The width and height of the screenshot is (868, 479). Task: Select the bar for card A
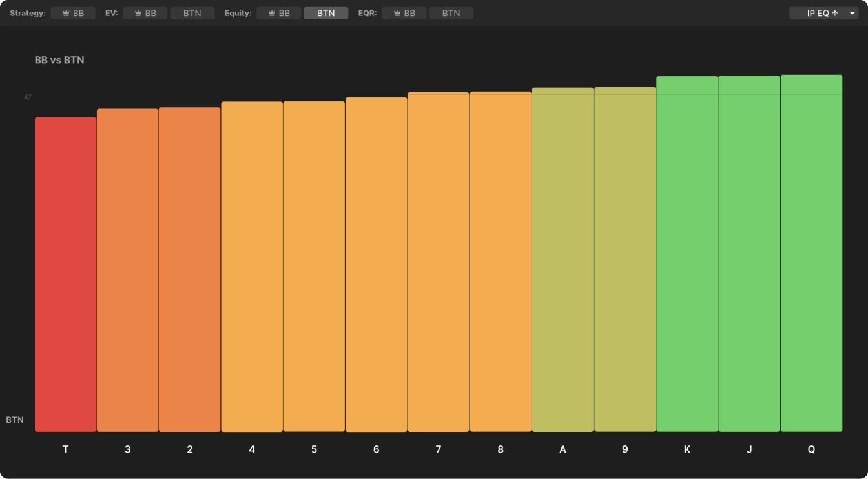coord(563,260)
